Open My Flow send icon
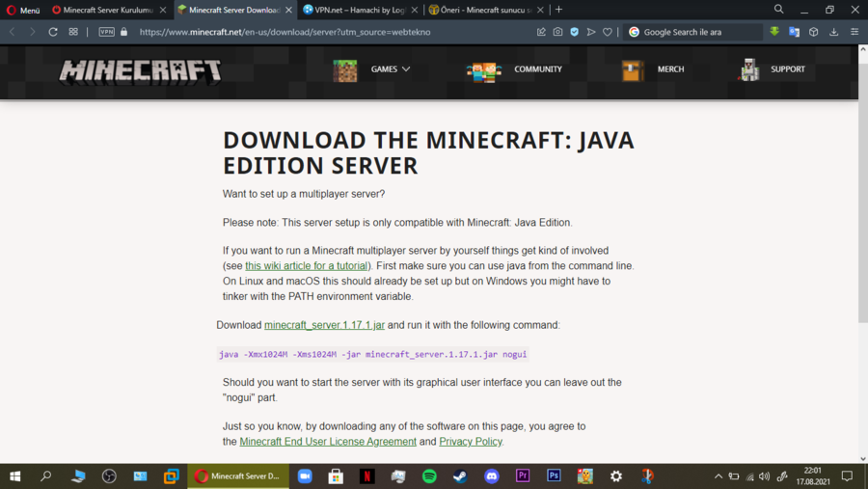Image resolution: width=868 pixels, height=489 pixels. click(x=591, y=32)
